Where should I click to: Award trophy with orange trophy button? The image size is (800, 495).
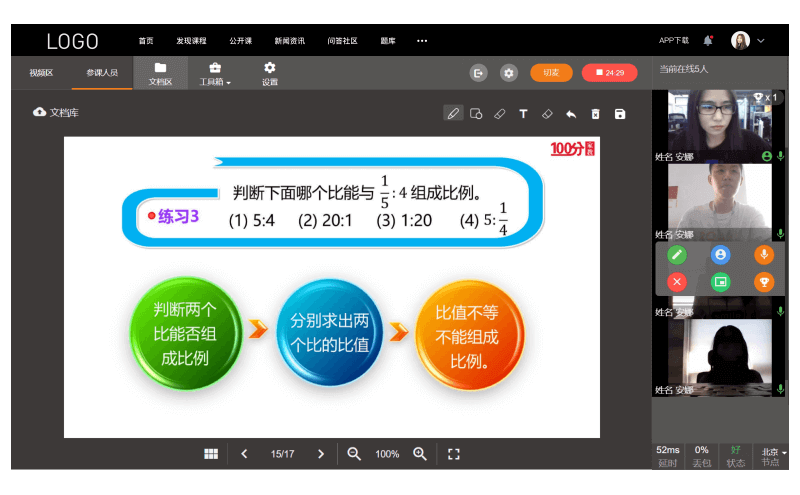[763, 282]
